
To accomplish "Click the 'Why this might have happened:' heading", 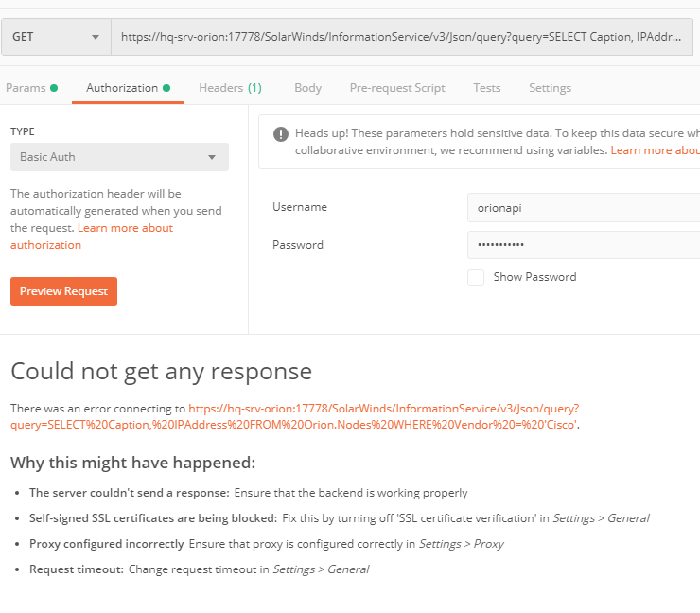I will pos(133,463).
